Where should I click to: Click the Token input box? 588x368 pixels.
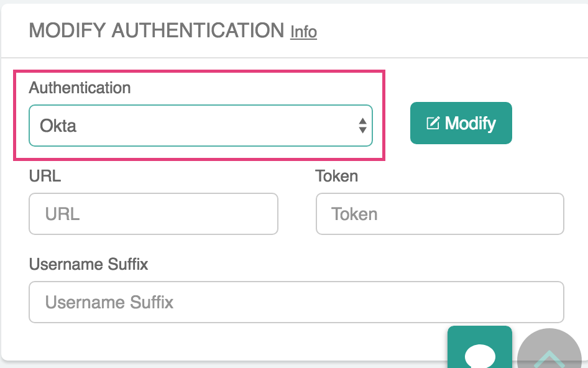pyautogui.click(x=439, y=214)
